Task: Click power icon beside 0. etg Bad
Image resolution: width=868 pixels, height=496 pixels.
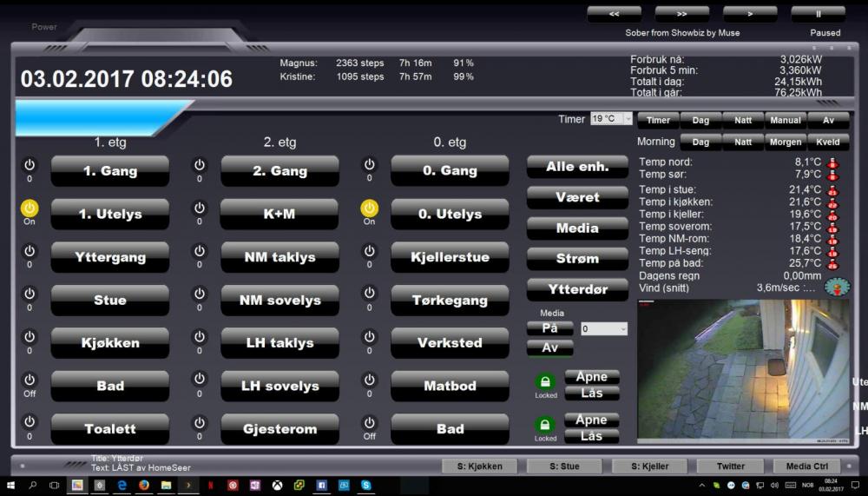Action: 369,422
